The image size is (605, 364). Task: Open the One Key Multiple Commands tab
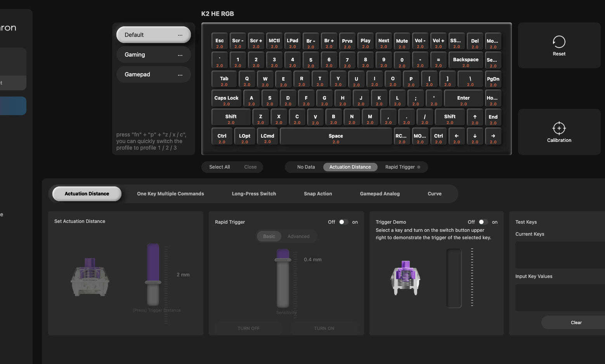[x=170, y=194]
